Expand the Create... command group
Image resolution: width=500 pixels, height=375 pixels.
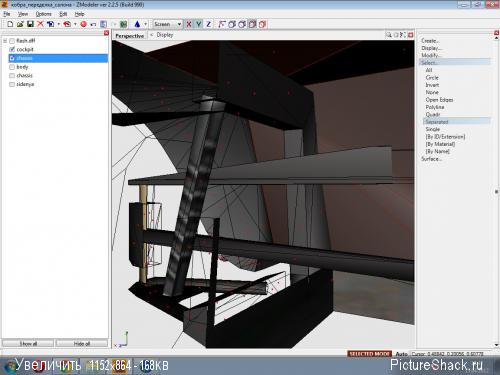tap(430, 41)
